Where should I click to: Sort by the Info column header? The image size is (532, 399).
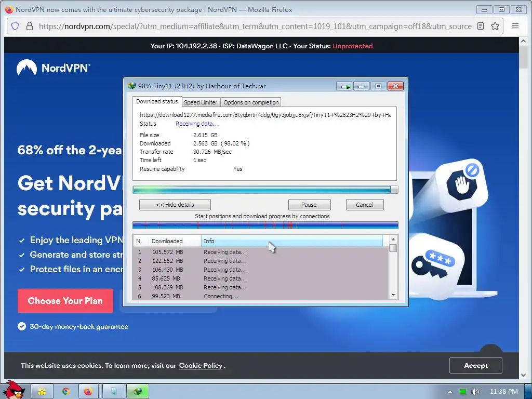(x=292, y=241)
